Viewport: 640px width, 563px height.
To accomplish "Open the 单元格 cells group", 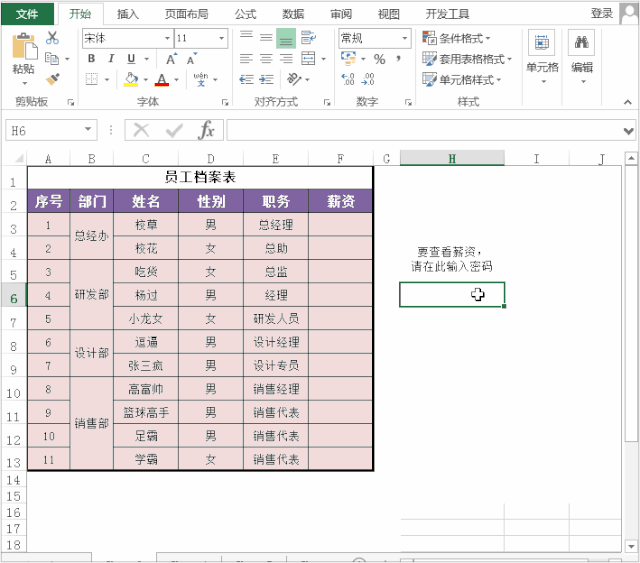I will point(542,56).
